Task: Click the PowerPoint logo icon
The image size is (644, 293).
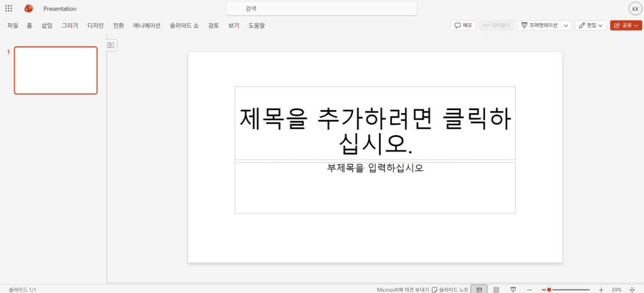Action: click(28, 9)
